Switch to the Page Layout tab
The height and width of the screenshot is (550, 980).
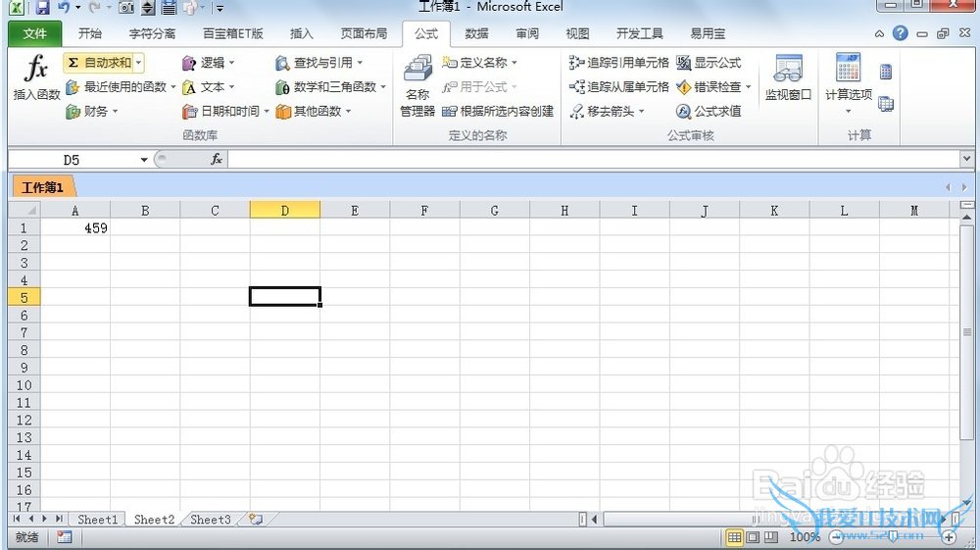(x=364, y=33)
